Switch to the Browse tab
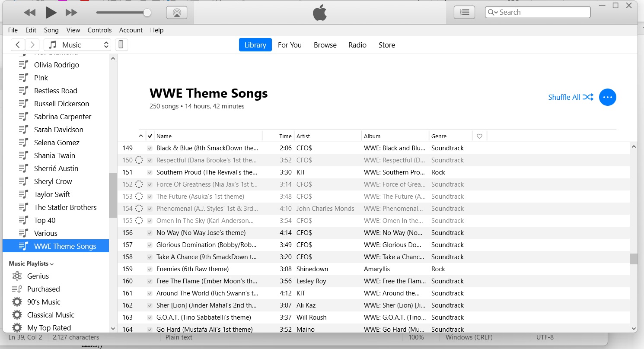The image size is (644, 349). coord(325,45)
